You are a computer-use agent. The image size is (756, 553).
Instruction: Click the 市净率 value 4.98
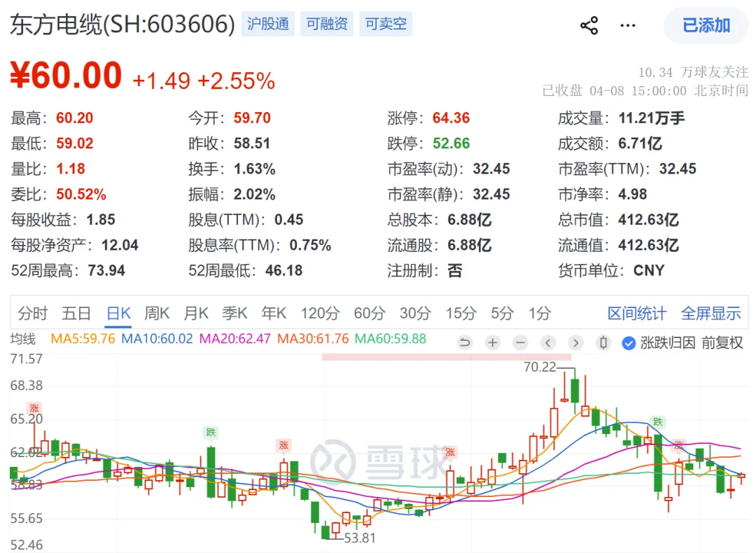[x=633, y=195]
